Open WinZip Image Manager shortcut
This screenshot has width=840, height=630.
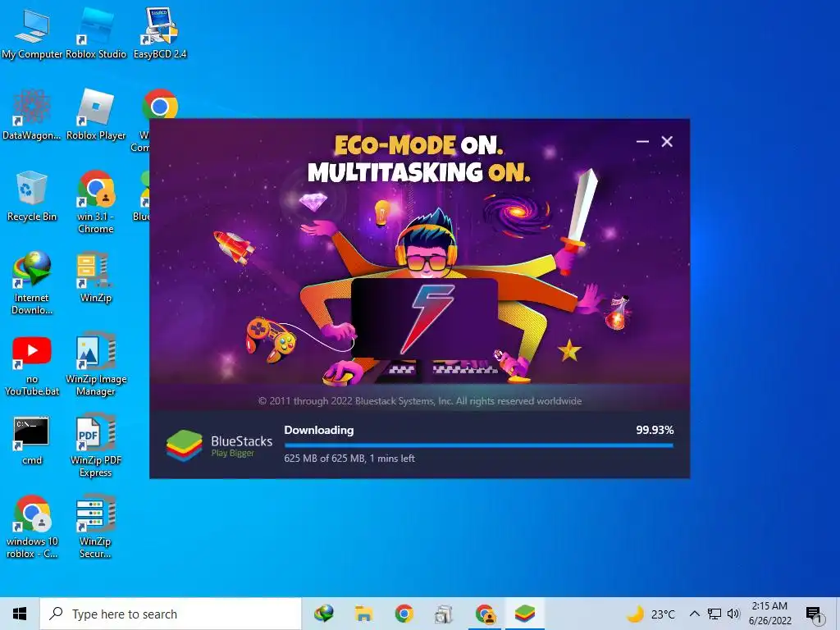[96, 364]
